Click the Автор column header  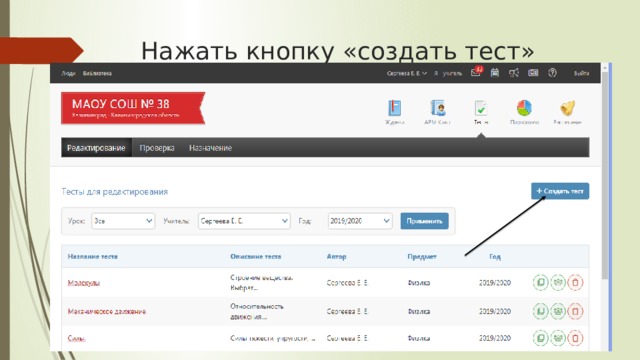[x=336, y=256]
